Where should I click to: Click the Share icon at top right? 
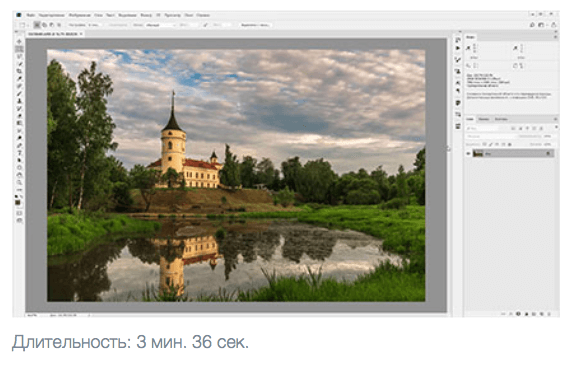553,25
